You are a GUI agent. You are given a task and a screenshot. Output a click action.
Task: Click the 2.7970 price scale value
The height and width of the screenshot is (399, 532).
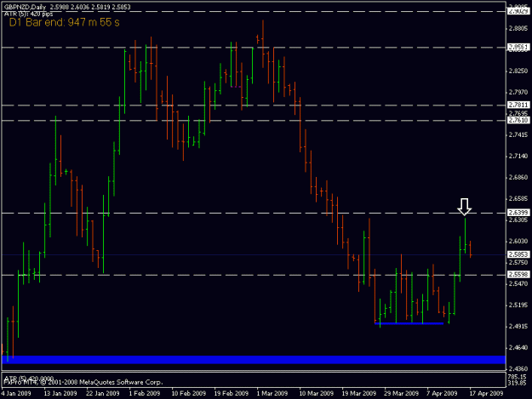click(518, 92)
